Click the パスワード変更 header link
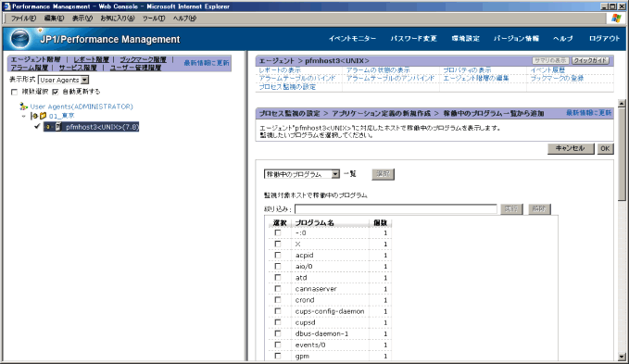Image resolution: width=629 pixels, height=364 pixels. coord(413,39)
